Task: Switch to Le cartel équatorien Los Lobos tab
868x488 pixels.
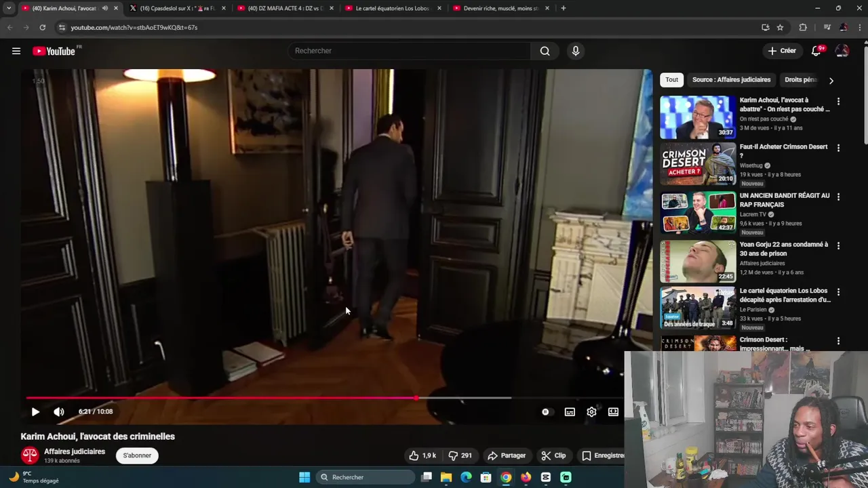Action: 393,8
